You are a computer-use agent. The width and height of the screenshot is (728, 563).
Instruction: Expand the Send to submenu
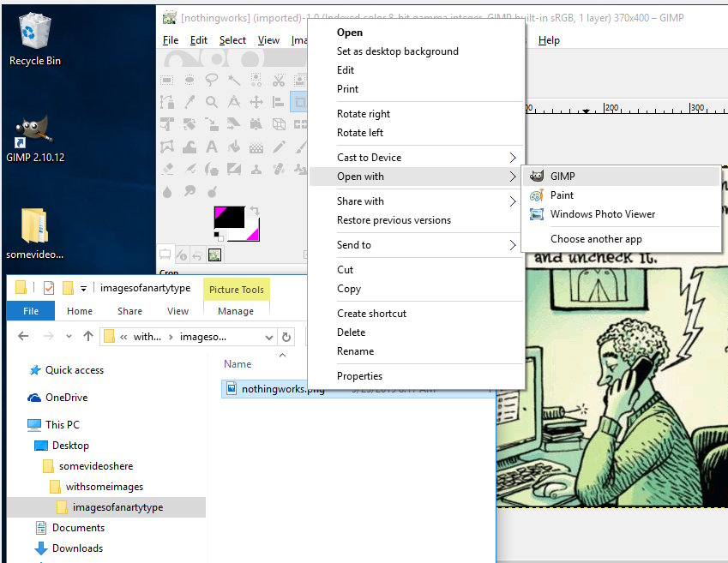417,244
